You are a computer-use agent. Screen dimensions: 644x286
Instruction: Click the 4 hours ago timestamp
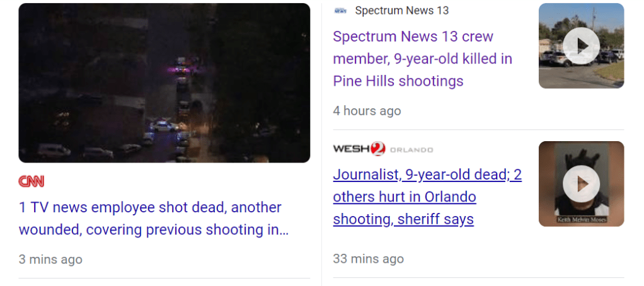tap(367, 111)
